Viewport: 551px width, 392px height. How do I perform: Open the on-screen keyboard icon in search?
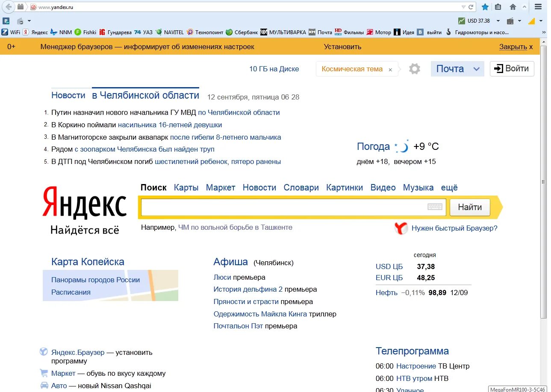click(x=435, y=207)
